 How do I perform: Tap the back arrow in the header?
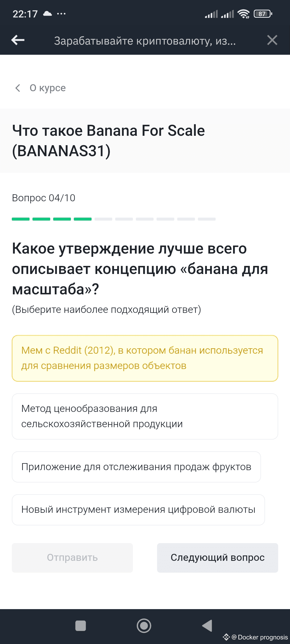point(18,40)
